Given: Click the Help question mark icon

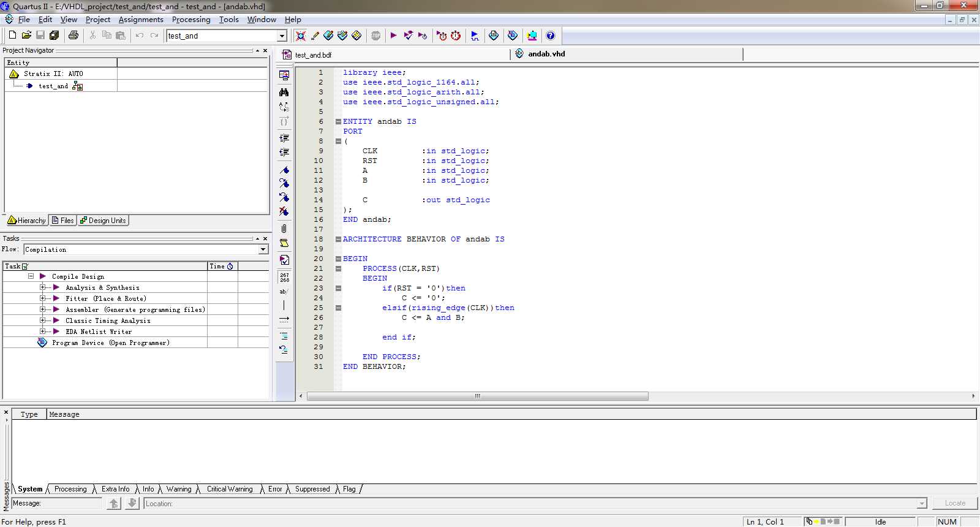Looking at the screenshot, I should (550, 36).
